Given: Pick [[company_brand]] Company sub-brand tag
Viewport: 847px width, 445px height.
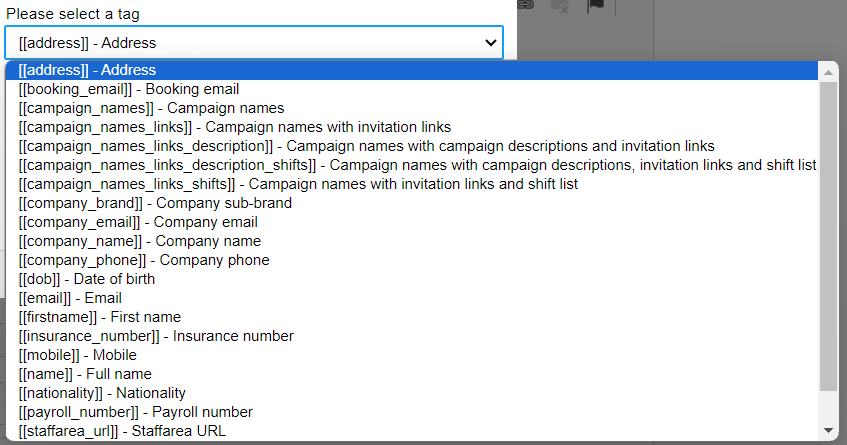Looking at the screenshot, I should [x=412, y=203].
